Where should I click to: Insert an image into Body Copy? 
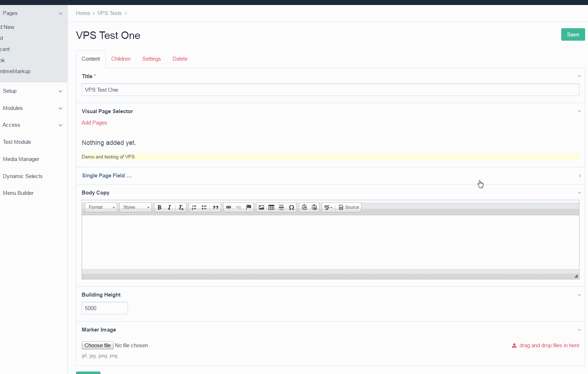coord(261,207)
